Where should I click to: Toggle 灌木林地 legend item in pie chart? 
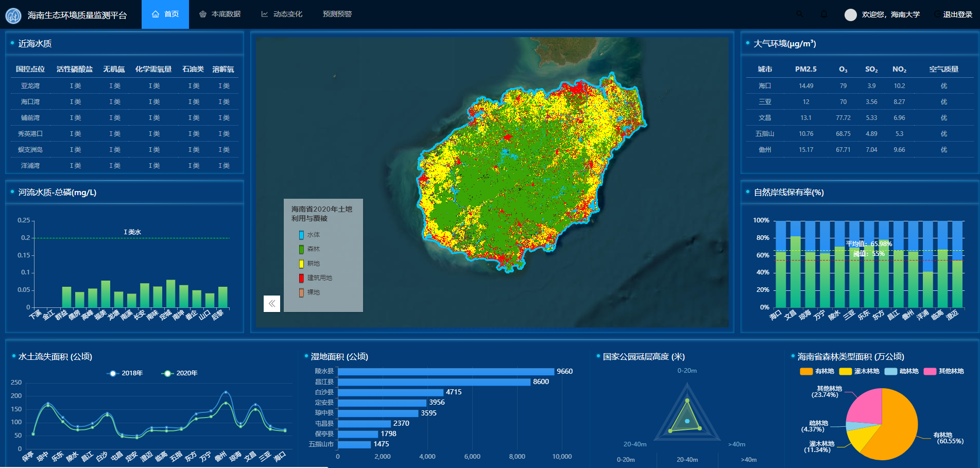[x=859, y=371]
